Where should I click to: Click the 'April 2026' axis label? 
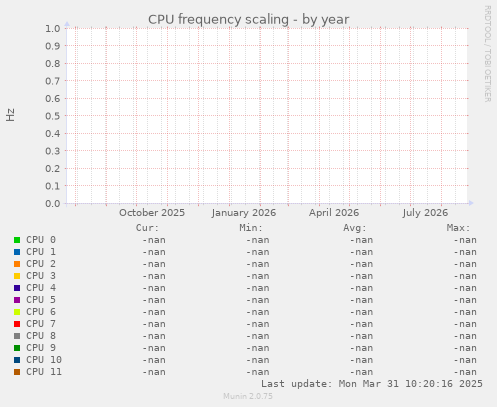click(x=334, y=213)
